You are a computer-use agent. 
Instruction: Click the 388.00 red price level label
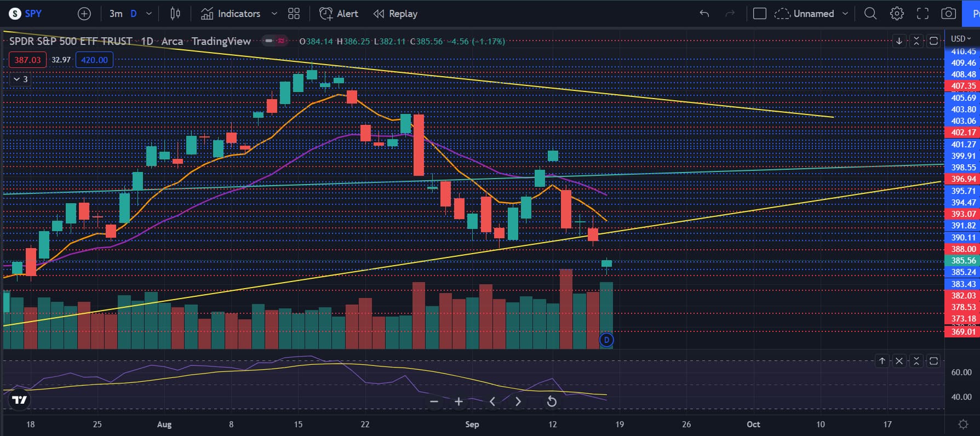pos(962,249)
